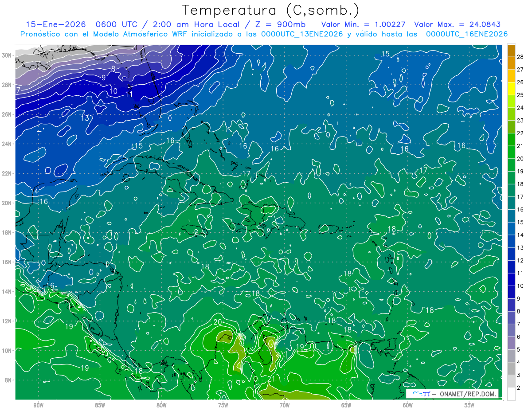Click the "80W" longitude axis label
Image resolution: width=532 pixels, height=411 pixels.
pos(161,405)
